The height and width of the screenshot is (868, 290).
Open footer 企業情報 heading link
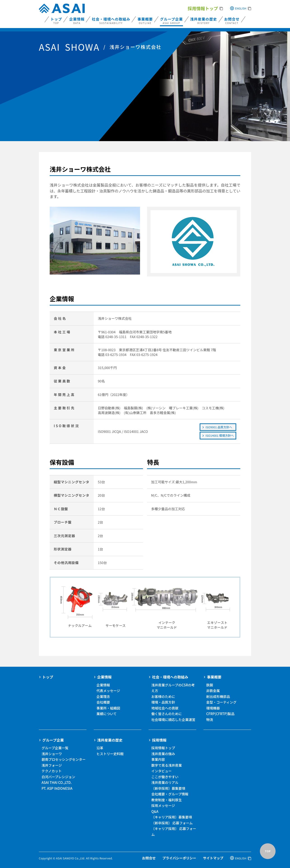pyautogui.click(x=104, y=677)
